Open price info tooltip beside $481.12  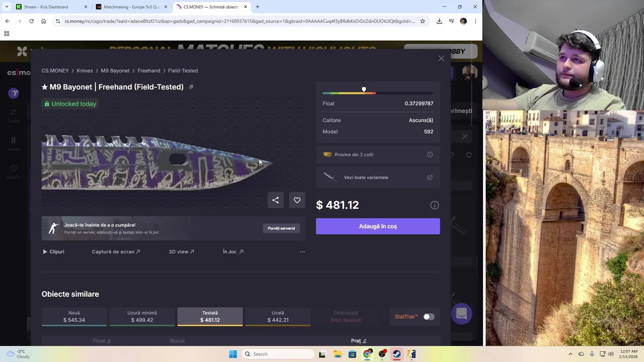pyautogui.click(x=435, y=205)
